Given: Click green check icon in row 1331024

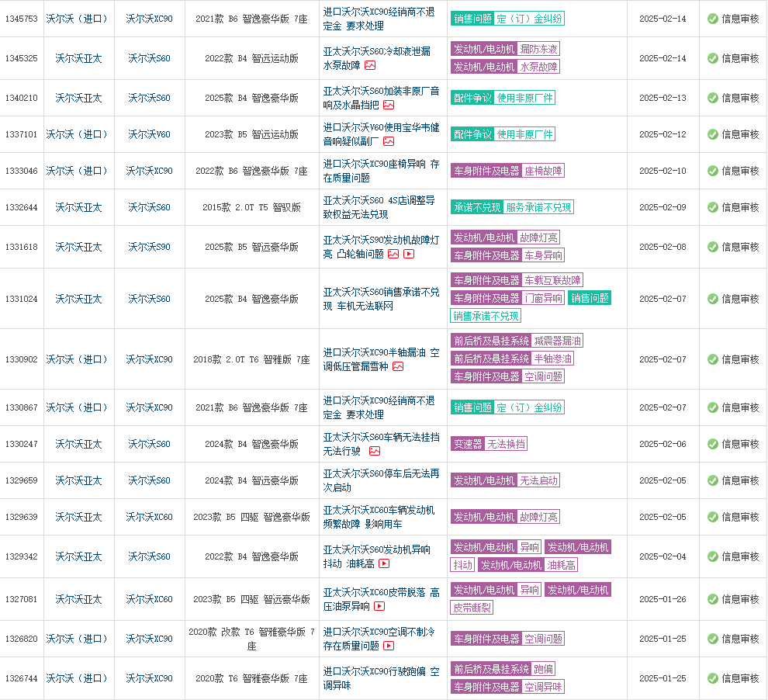Looking at the screenshot, I should (713, 299).
